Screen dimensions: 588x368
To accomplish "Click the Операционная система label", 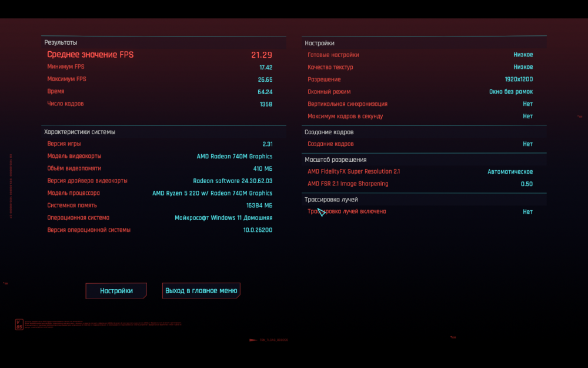I will [78, 218].
